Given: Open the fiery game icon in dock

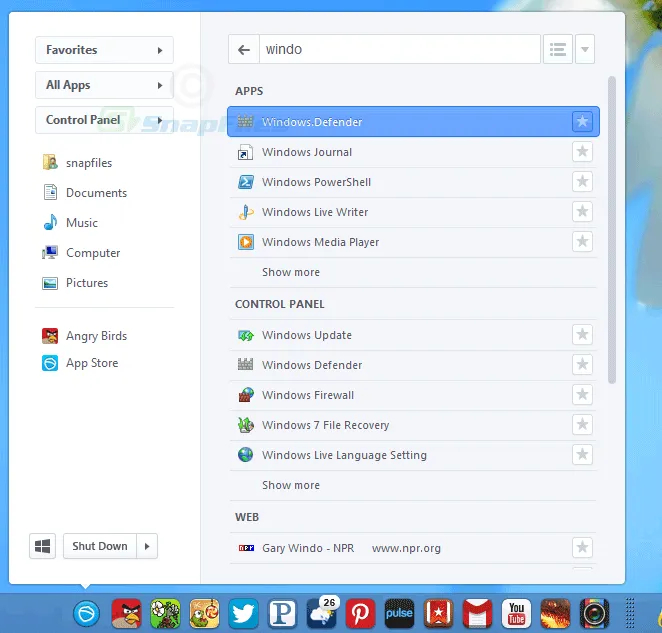Looking at the screenshot, I should 555,613.
